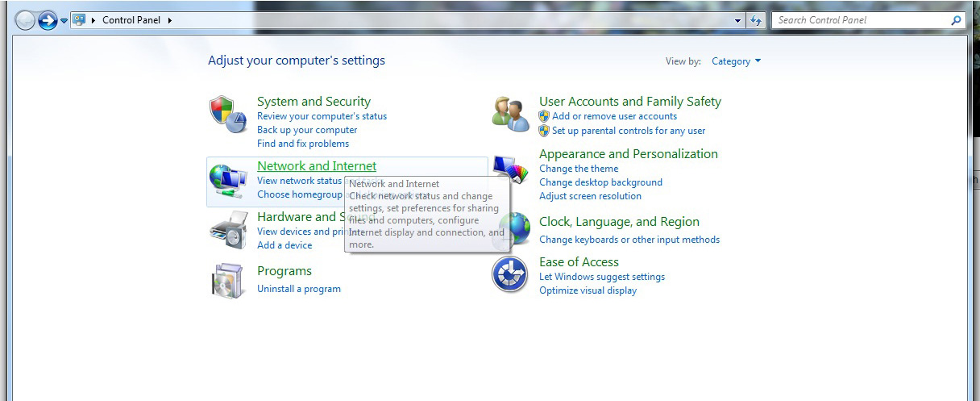Open Review your computer's status
980x401 pixels.
click(322, 116)
